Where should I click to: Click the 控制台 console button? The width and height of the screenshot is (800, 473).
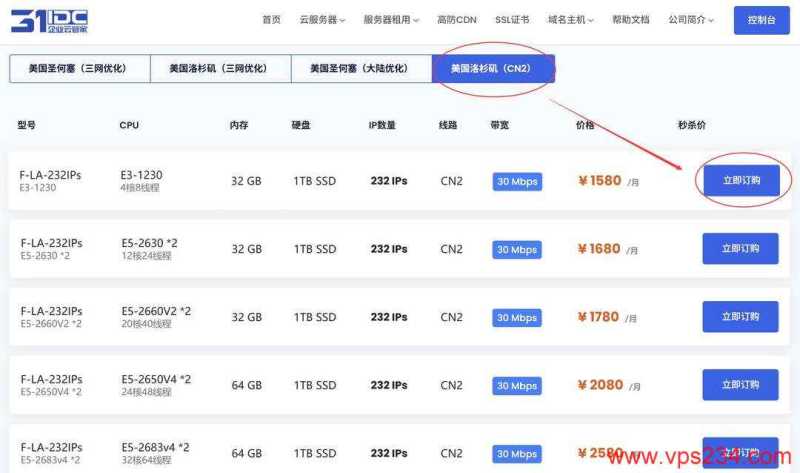[761, 20]
